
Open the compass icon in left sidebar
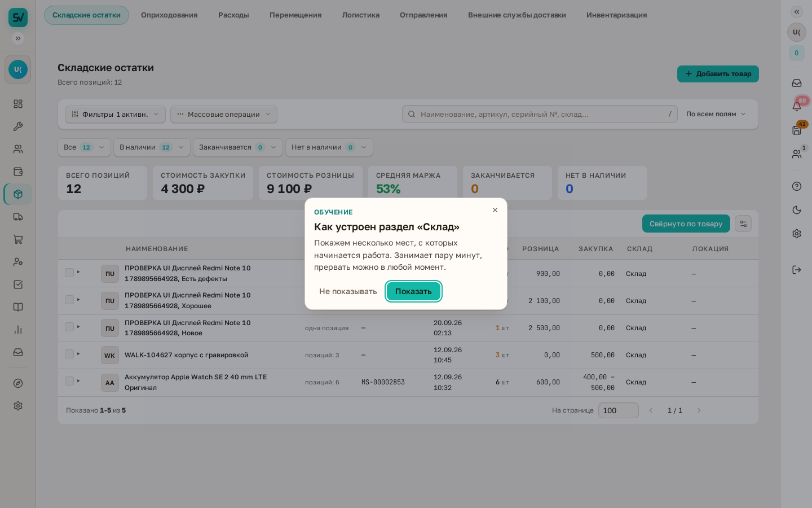click(x=18, y=383)
